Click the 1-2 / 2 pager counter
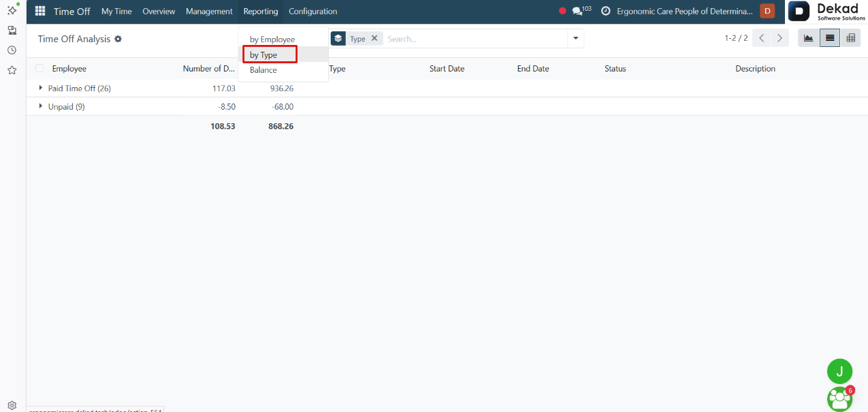The height and width of the screenshot is (412, 868). coord(736,38)
